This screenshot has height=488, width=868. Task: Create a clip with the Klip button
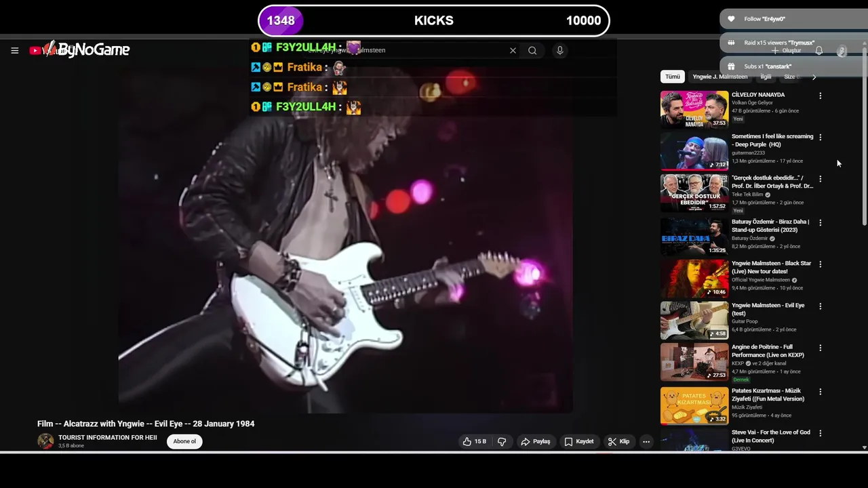[618, 441]
